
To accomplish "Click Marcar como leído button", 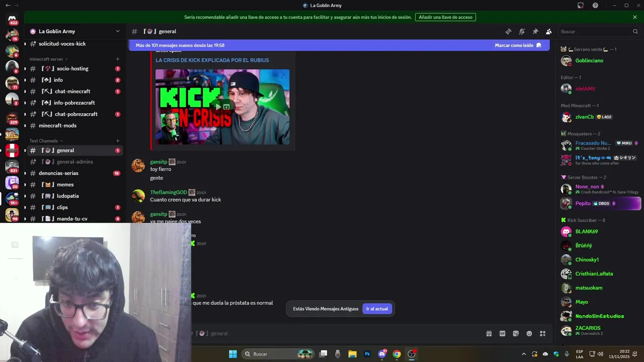I will coord(518,45).
